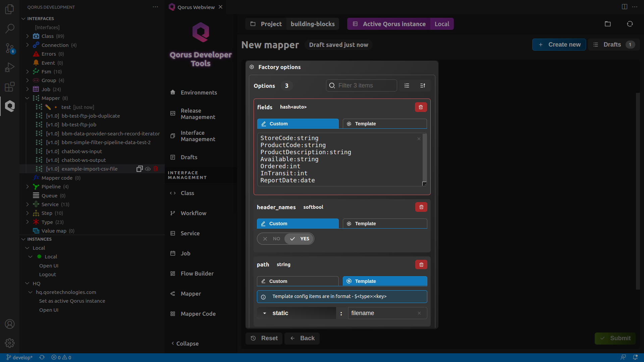Screen dimensions: 644x362
Task: Click the Reset button
Action: click(264, 338)
